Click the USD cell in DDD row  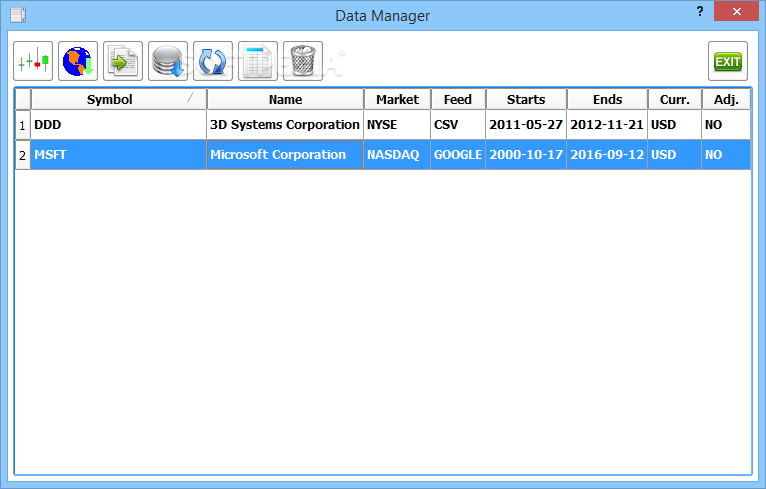click(675, 125)
